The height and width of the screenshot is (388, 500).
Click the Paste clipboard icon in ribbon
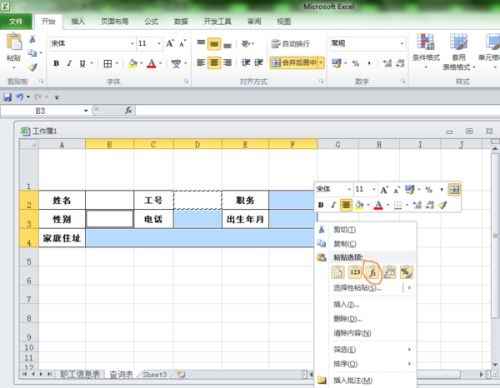coord(14,43)
